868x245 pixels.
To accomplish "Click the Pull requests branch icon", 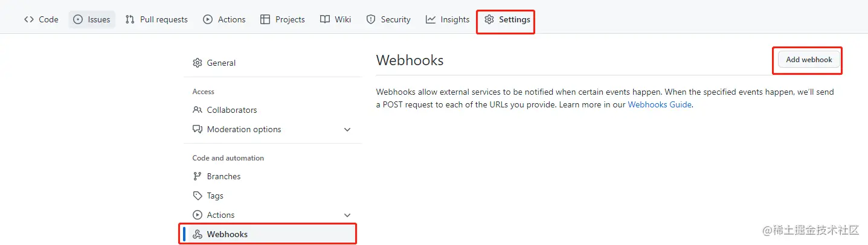I will (x=130, y=19).
